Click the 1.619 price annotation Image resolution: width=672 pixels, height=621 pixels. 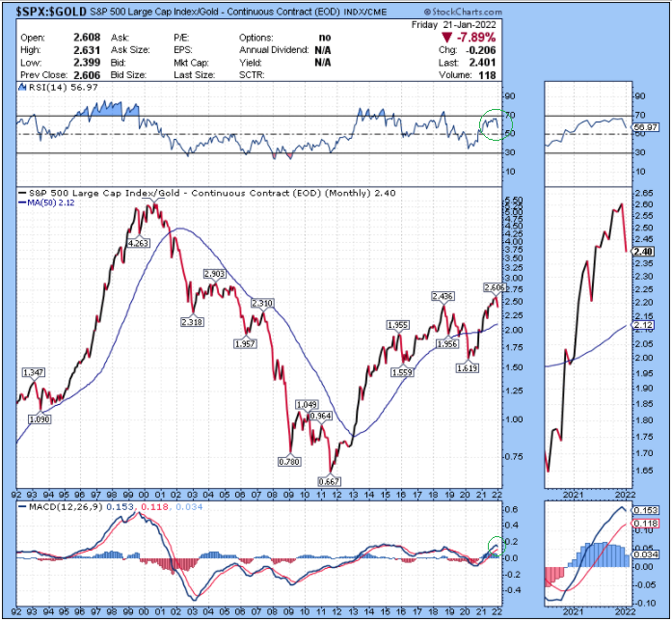[x=468, y=368]
